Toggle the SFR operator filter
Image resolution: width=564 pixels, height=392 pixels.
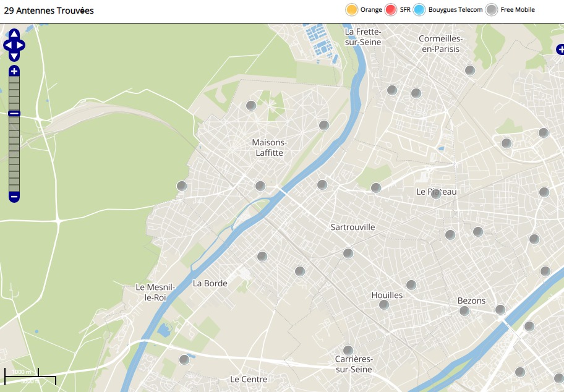pyautogui.click(x=391, y=10)
